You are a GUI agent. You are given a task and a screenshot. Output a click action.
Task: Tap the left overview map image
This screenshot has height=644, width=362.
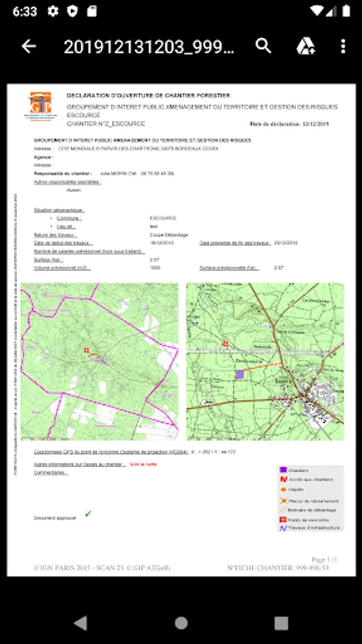point(99,361)
